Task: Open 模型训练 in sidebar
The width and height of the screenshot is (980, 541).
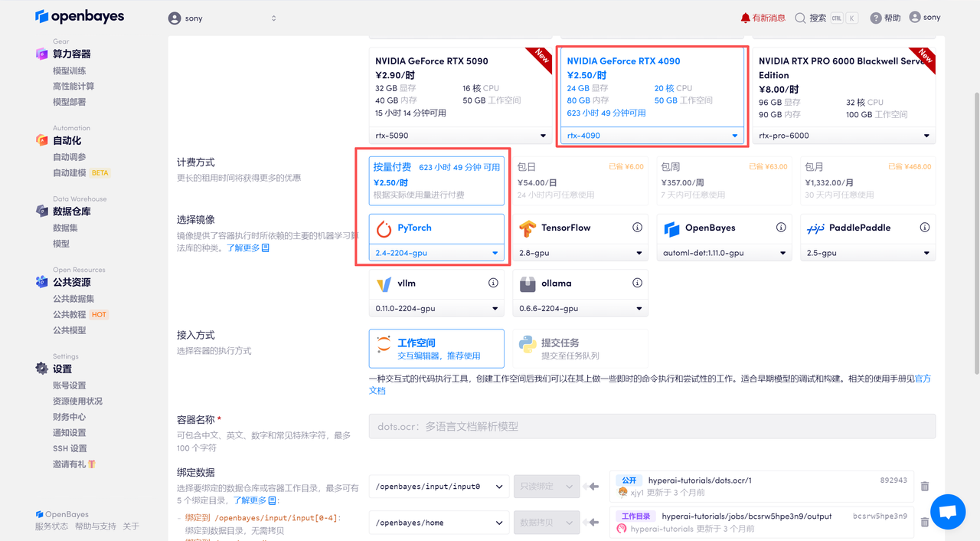Action: point(69,70)
